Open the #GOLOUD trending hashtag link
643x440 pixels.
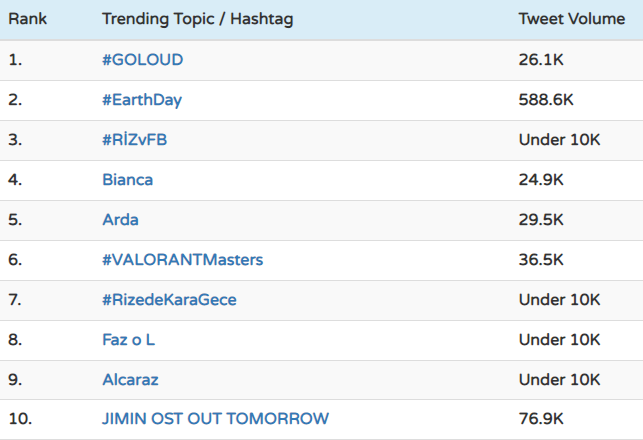coord(142,60)
